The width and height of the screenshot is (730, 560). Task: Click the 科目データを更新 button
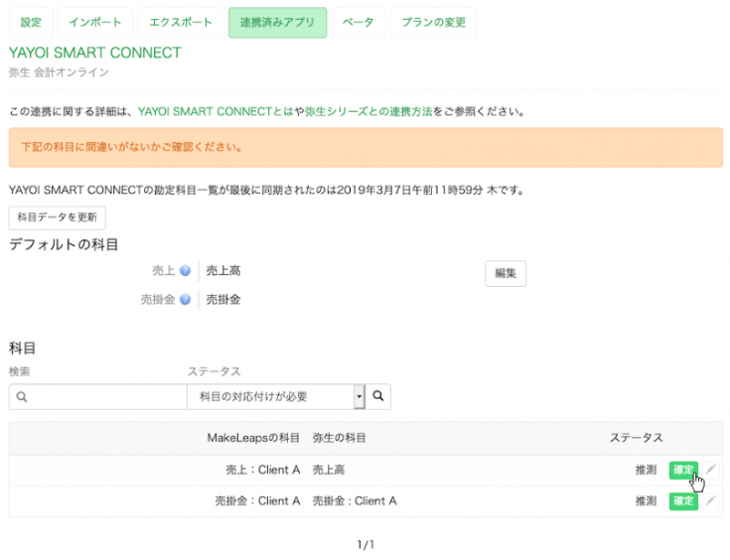[58, 217]
